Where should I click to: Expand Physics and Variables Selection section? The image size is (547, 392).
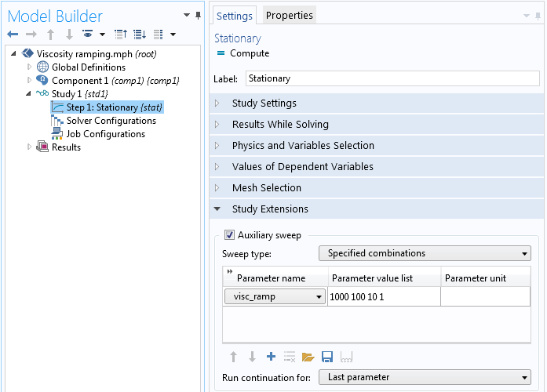377,146
